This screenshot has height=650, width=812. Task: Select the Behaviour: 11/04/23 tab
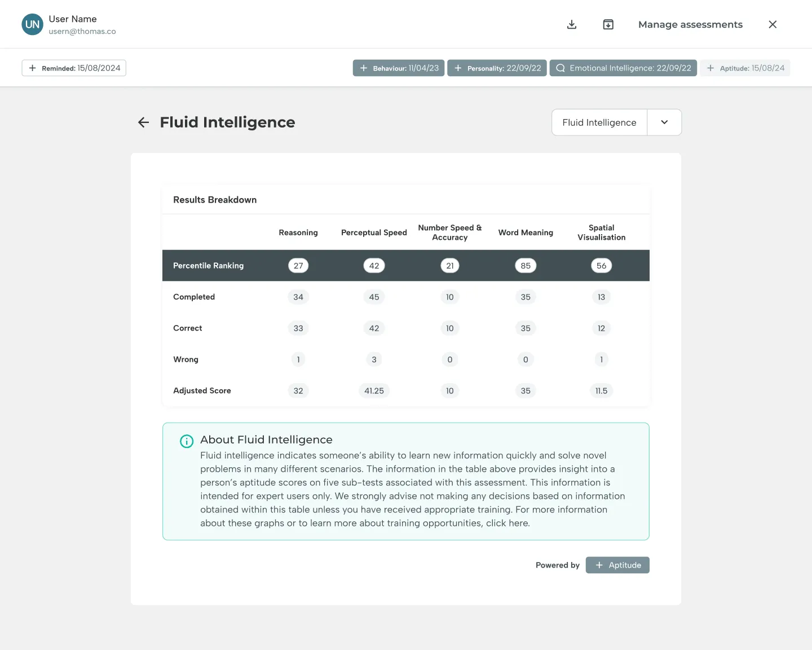coord(399,68)
